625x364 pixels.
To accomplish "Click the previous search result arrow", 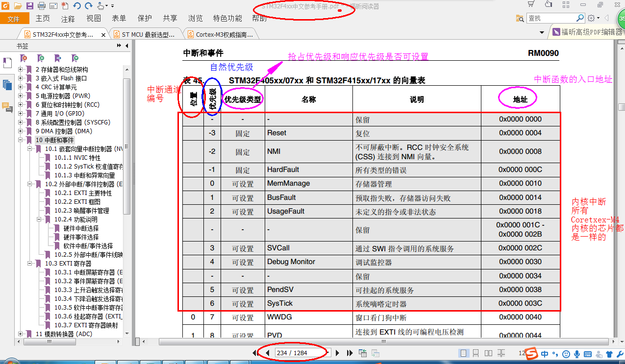I will (606, 18).
